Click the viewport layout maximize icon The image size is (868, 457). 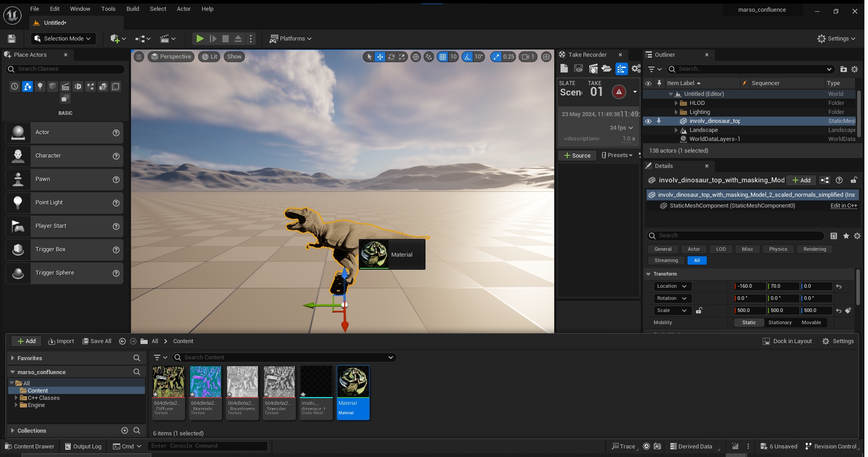[546, 57]
